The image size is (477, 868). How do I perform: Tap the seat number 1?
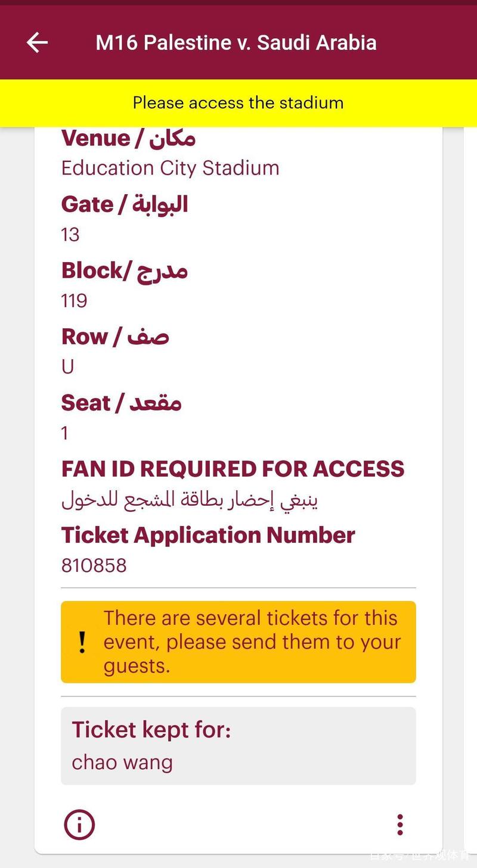tap(65, 433)
